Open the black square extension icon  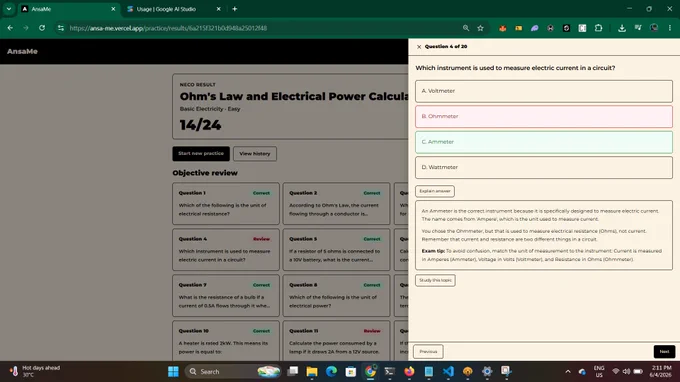pyautogui.click(x=566, y=28)
